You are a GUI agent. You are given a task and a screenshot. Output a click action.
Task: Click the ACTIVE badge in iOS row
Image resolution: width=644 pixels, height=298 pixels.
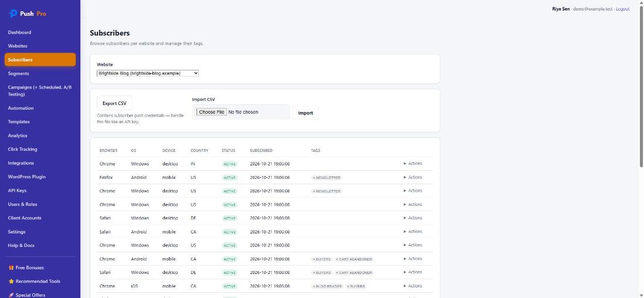pos(229,286)
